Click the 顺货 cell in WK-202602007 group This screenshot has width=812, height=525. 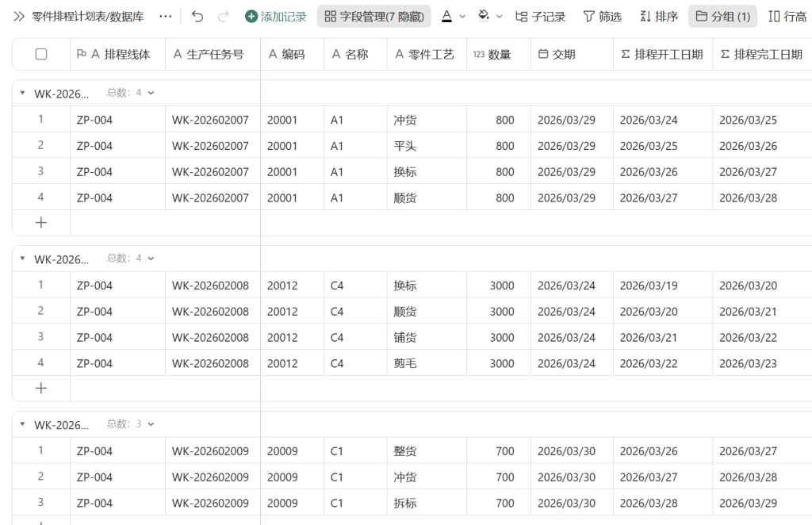[427, 197]
